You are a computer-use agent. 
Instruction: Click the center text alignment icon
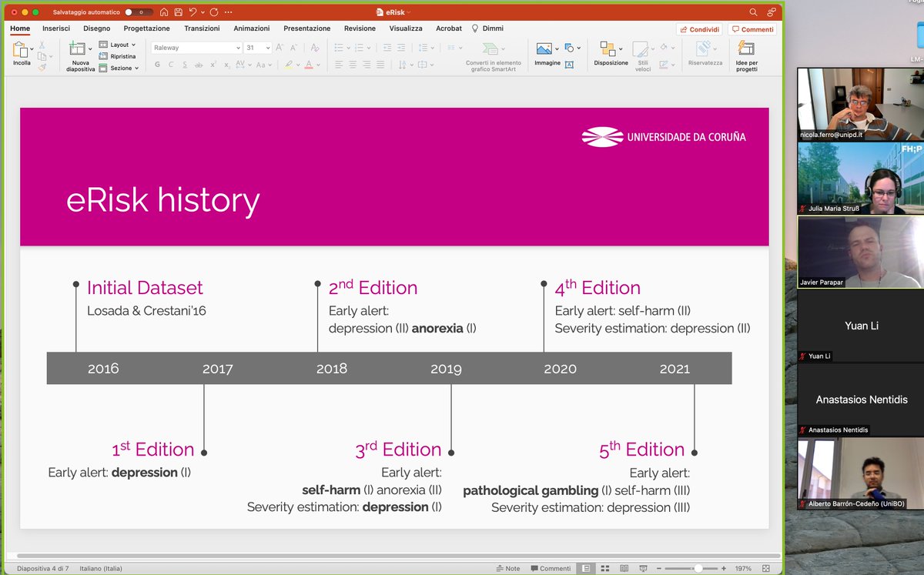(x=353, y=65)
